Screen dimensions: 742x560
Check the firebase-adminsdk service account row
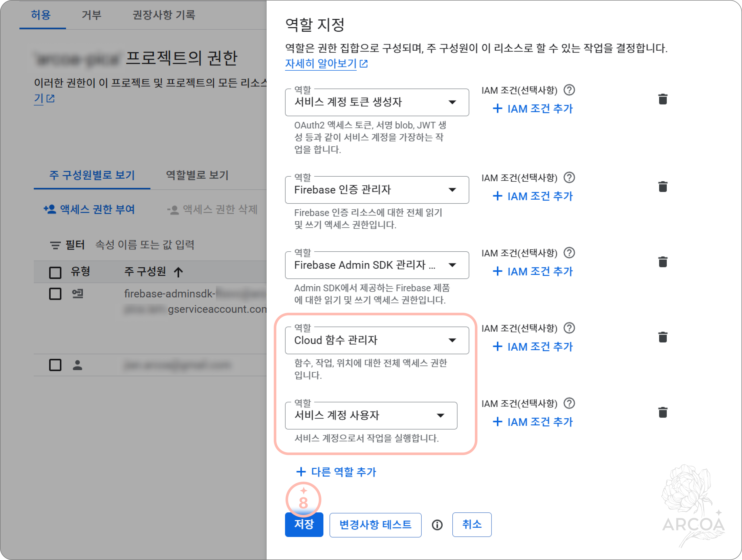pyautogui.click(x=55, y=294)
